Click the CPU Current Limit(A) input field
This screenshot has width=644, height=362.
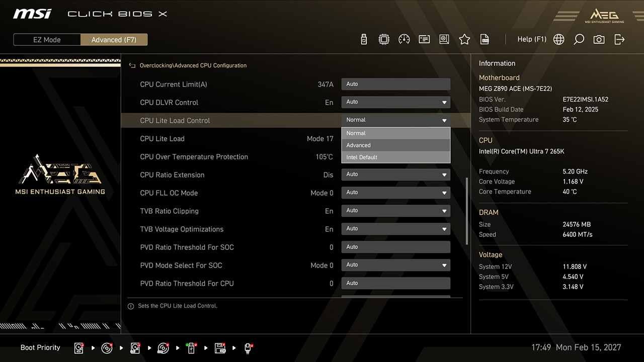[395, 84]
